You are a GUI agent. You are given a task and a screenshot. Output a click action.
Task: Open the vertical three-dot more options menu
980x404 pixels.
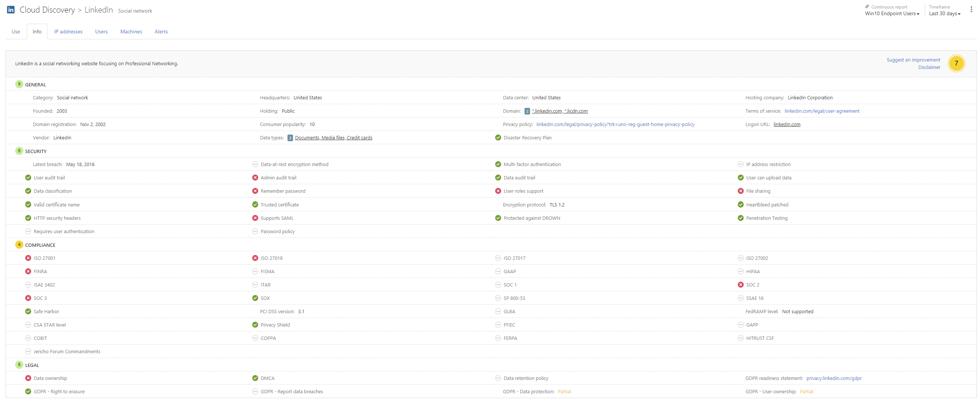971,10
